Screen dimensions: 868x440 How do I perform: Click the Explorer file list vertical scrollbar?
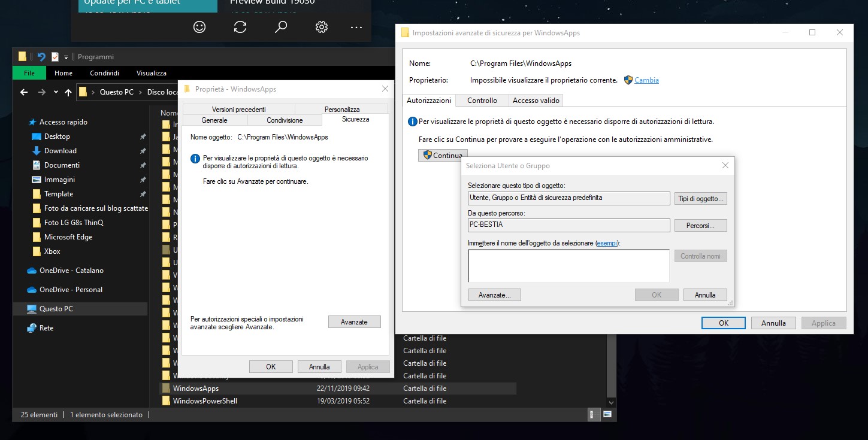(x=611, y=365)
